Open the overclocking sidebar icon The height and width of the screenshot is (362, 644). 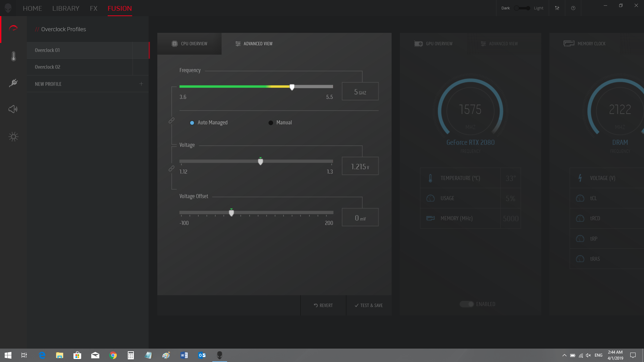13,28
